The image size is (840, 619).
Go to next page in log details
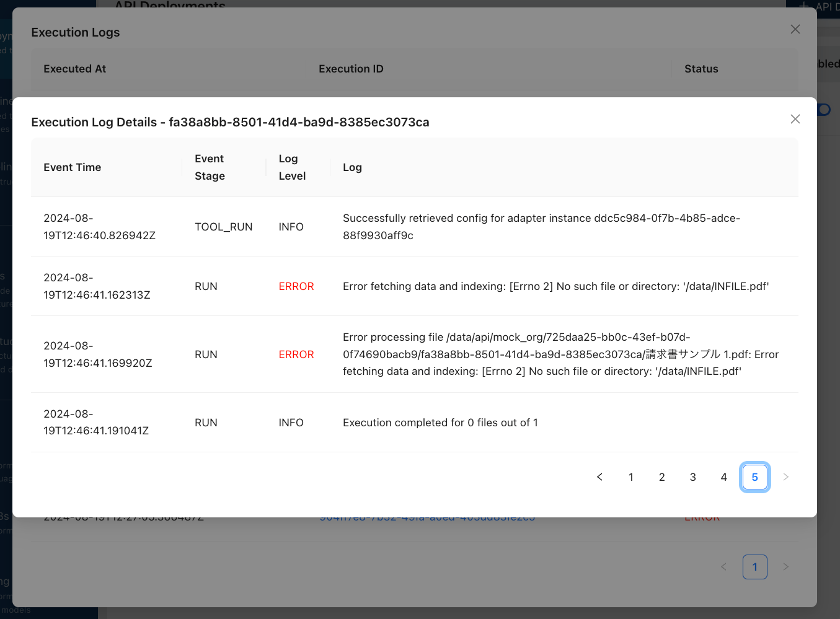click(x=785, y=477)
